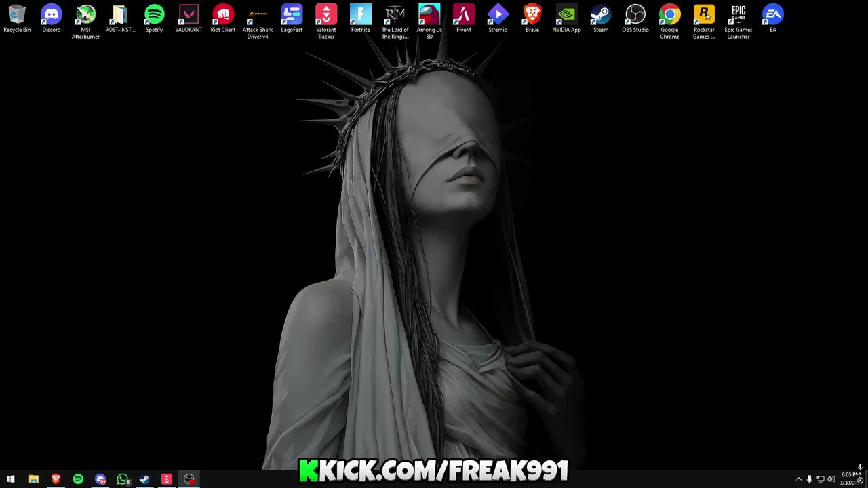Select the OBS Studio desktop shortcut
868x488 pixels.
pos(635,19)
